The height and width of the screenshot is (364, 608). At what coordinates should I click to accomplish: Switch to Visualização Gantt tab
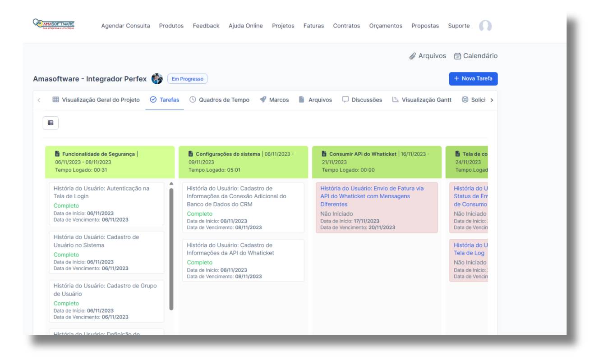[422, 100]
